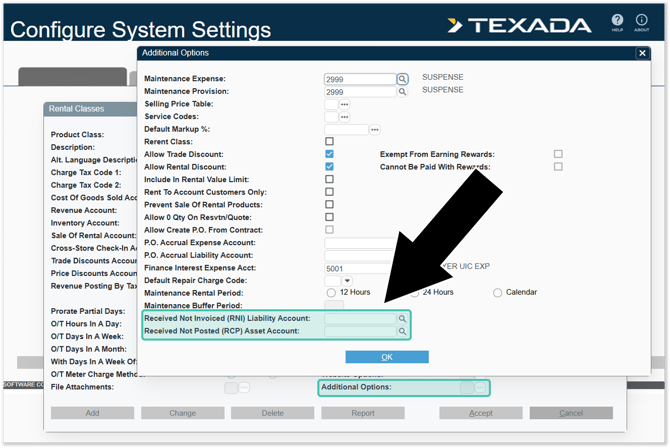Open the Help icon in header
This screenshot has height=448, width=670.
tap(618, 21)
